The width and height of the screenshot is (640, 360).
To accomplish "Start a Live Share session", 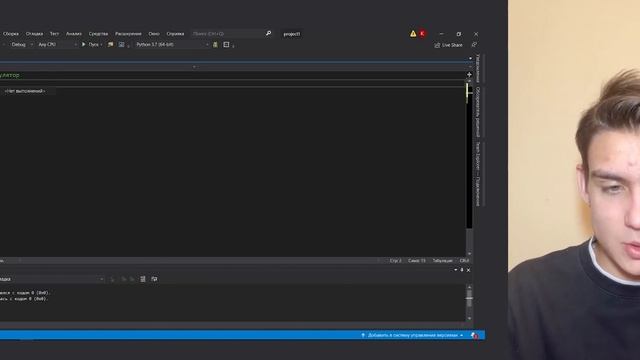I will pos(449,45).
